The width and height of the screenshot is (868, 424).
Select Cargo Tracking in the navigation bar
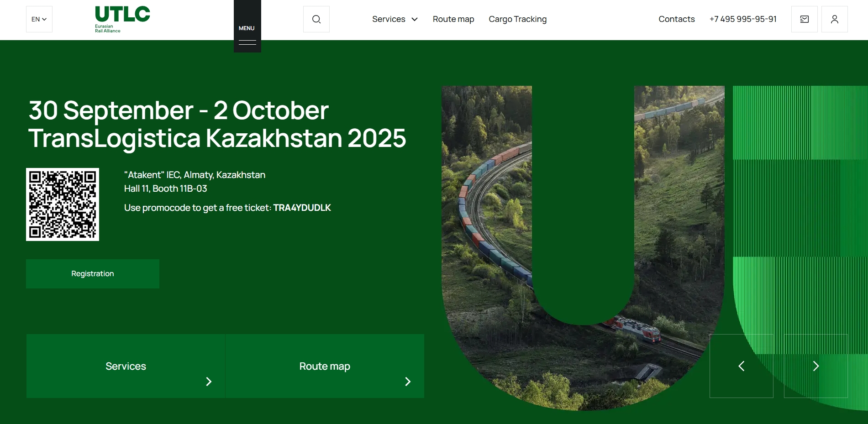point(517,19)
